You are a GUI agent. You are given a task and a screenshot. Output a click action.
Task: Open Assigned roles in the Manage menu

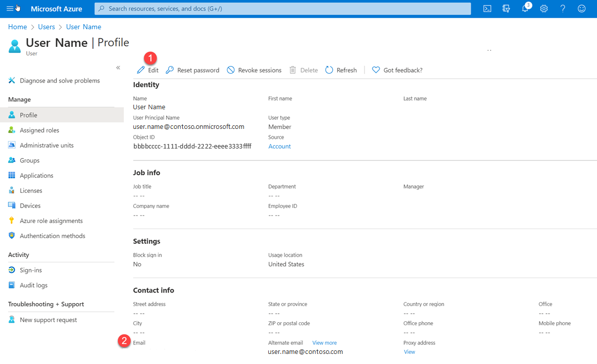(39, 130)
